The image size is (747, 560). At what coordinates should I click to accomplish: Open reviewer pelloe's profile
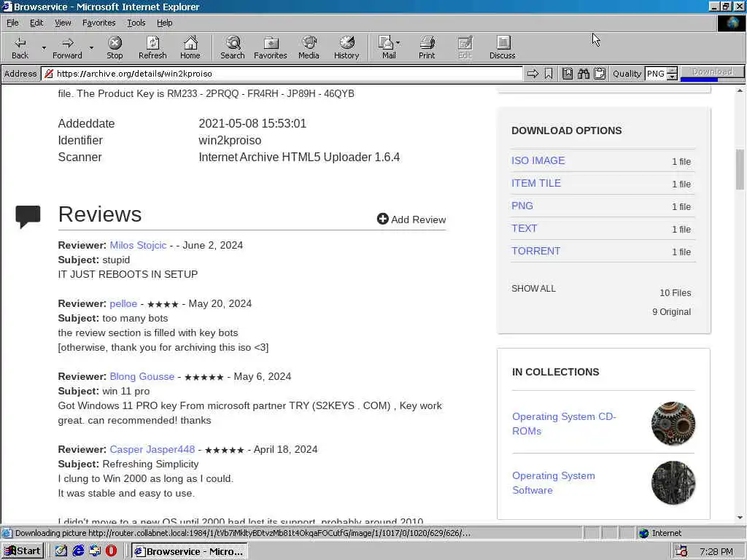click(123, 304)
